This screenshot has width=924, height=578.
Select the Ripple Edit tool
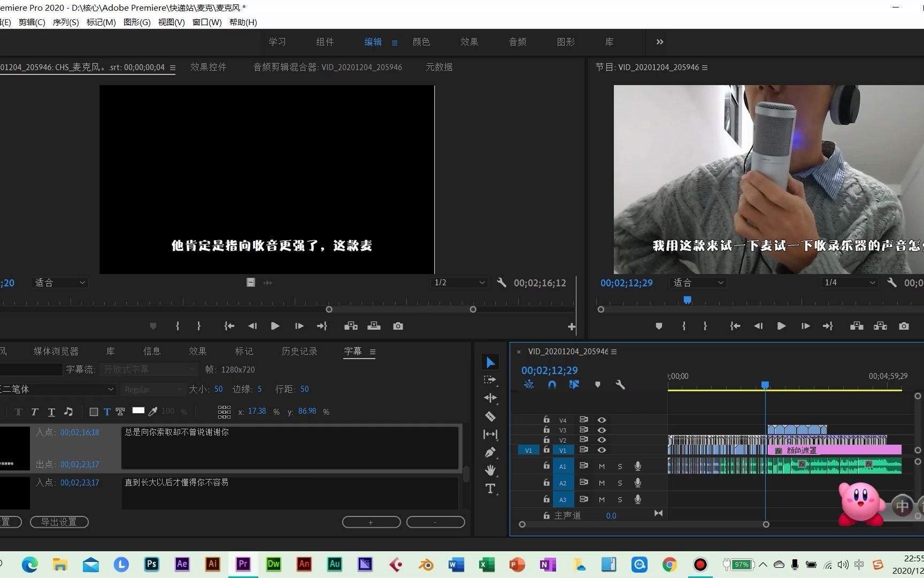click(490, 398)
